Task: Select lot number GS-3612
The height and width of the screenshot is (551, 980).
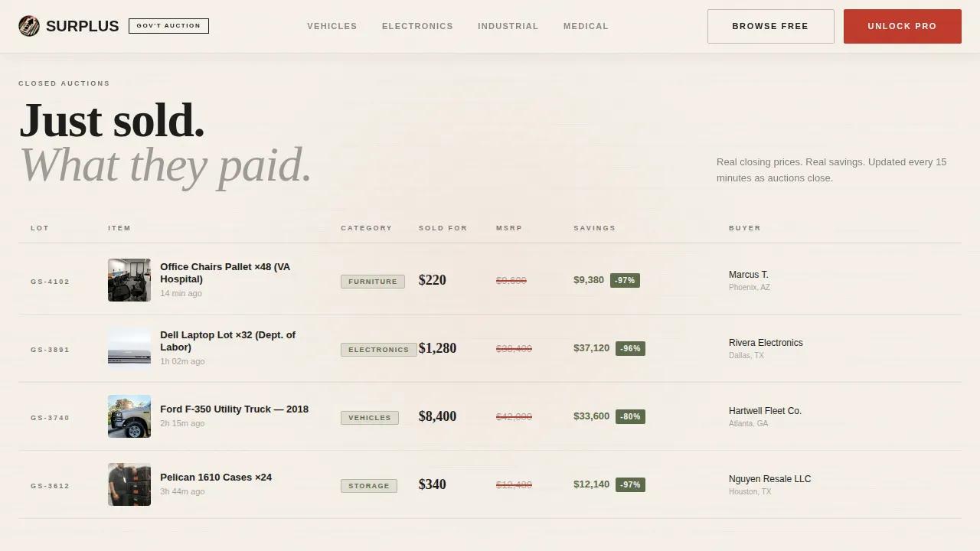Action: click(51, 486)
